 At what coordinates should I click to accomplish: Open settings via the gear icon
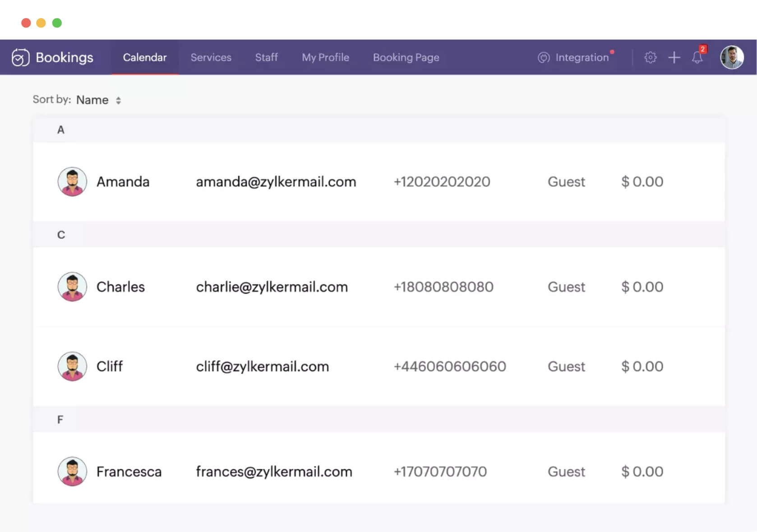[x=650, y=57]
